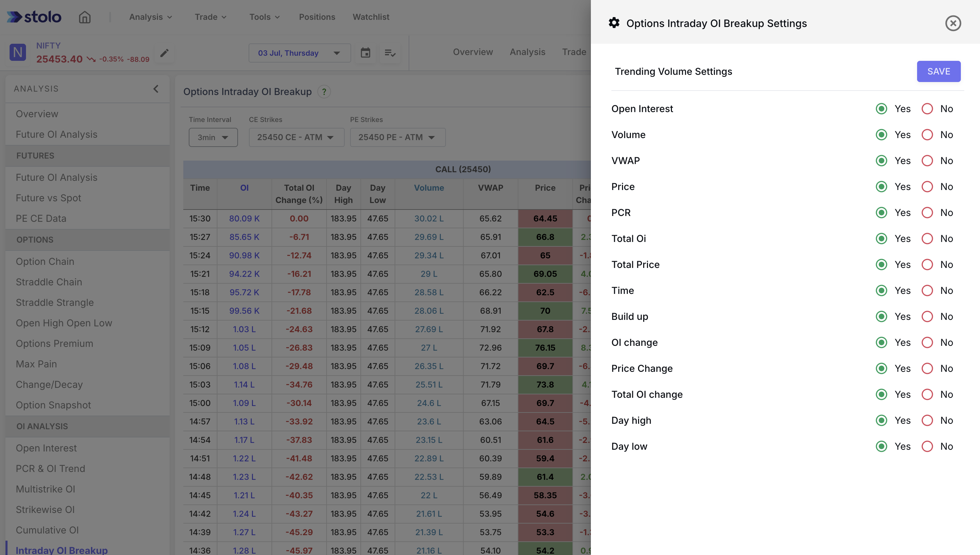
Task: Open Open Interest under OI ANALYSIS in sidebar
Action: coord(46,448)
